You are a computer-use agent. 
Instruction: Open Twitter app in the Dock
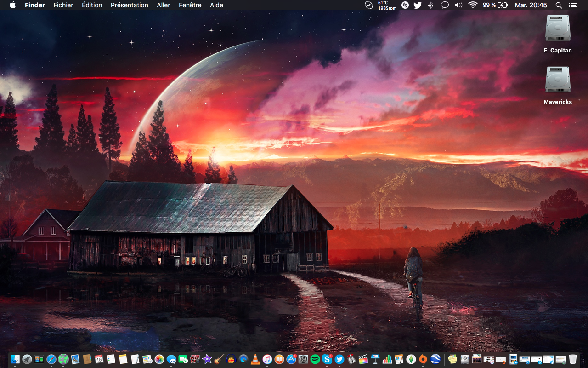pos(339,359)
